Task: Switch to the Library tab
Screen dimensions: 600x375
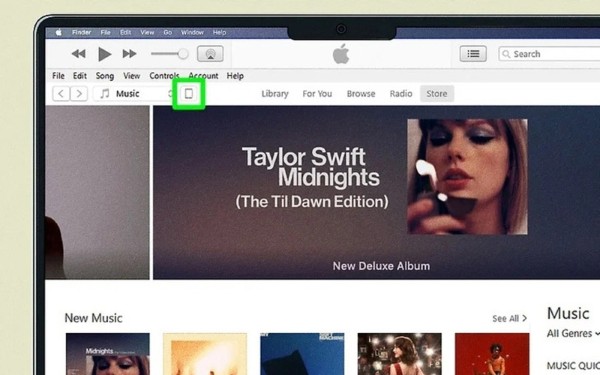Action: point(275,94)
